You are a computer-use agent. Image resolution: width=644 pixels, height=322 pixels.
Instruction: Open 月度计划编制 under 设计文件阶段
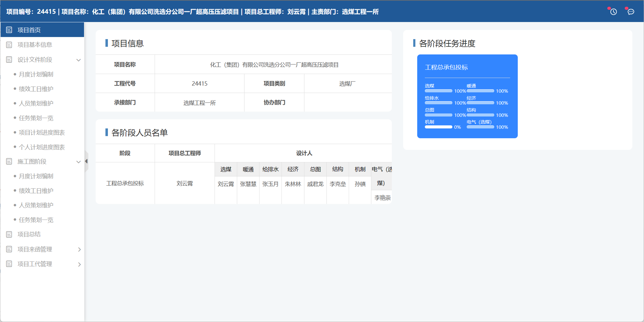pos(36,74)
